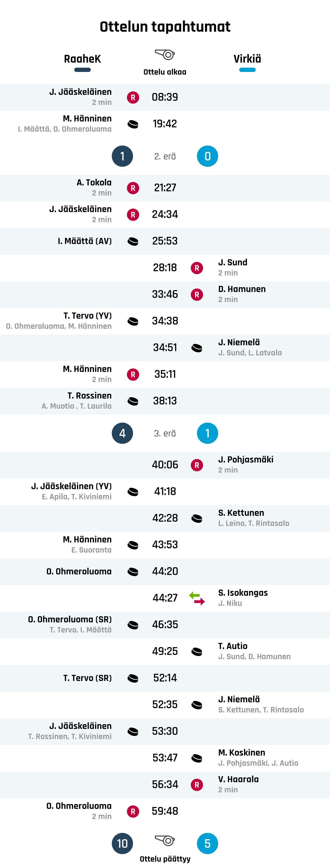Click the light blue Virkiä color bar
This screenshot has width=330, height=868.
point(247,70)
